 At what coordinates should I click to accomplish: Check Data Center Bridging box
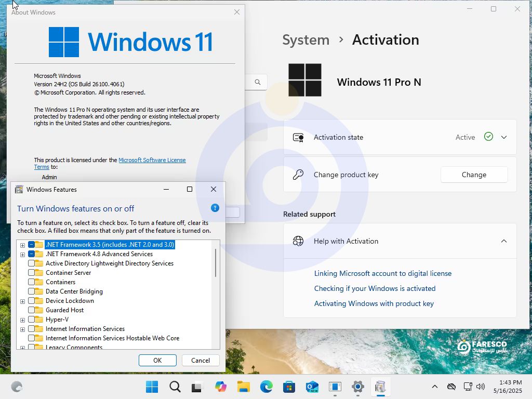(31, 291)
